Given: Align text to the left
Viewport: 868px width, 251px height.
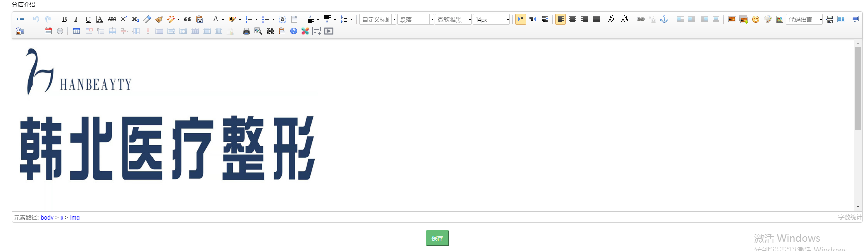Looking at the screenshot, I should (x=560, y=19).
